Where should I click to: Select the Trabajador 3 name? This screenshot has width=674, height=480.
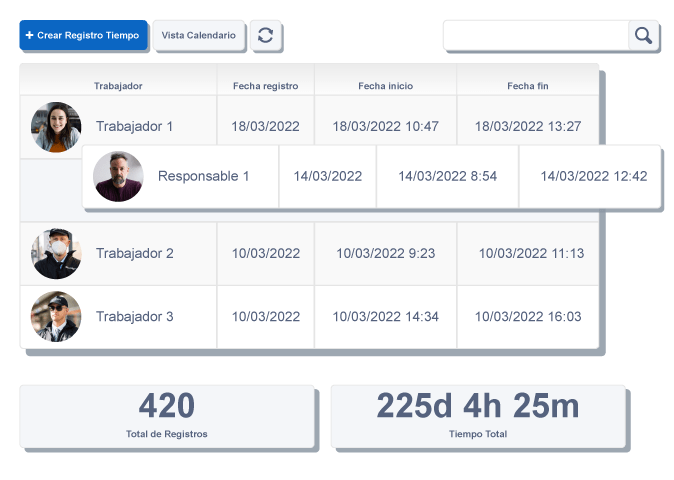[135, 317]
